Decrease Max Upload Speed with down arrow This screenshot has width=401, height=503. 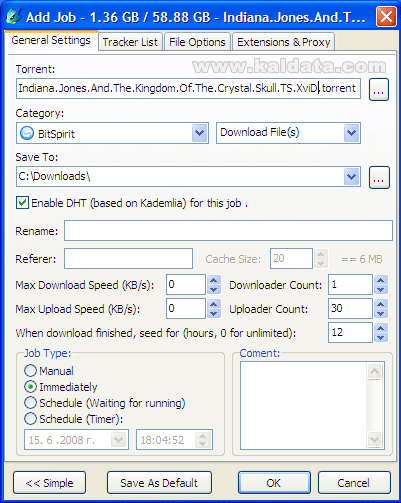[x=214, y=313]
